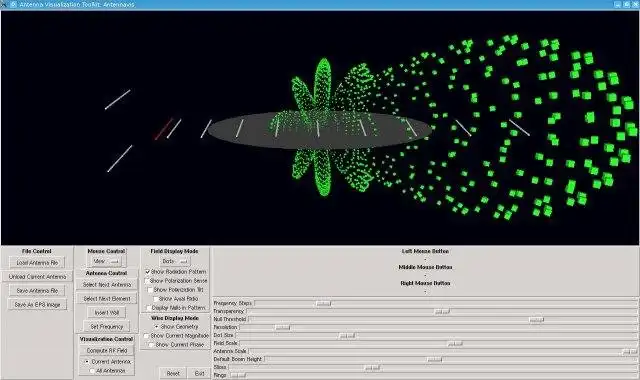Screen dimensions: 640x380
Task: Click the Reset button
Action: click(x=173, y=373)
